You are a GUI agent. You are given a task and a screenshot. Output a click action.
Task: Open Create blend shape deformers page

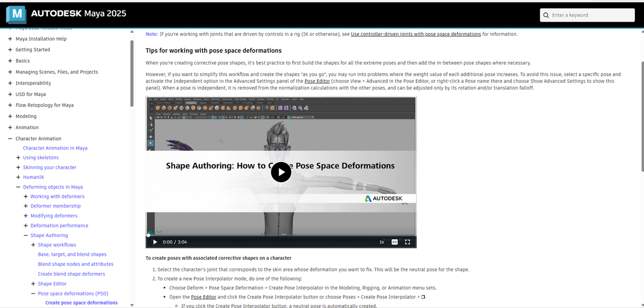(71, 274)
